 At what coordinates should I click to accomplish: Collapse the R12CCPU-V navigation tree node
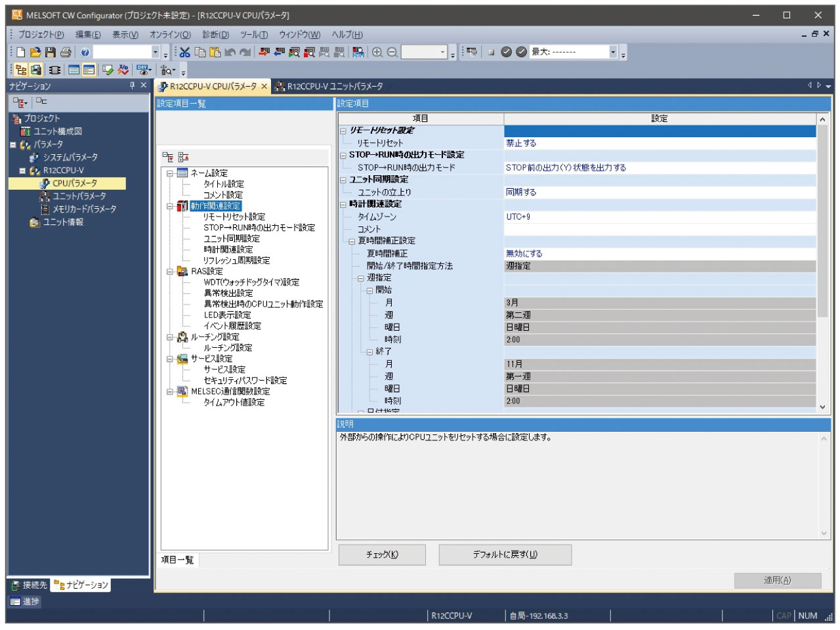click(22, 171)
